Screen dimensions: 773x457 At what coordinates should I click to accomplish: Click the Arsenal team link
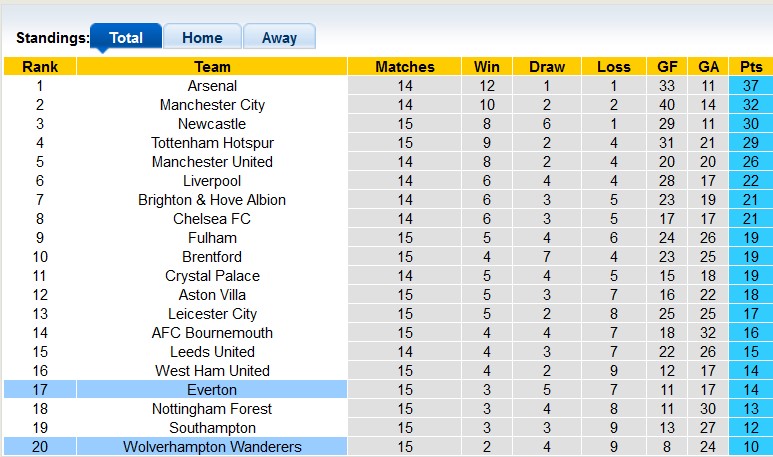point(212,86)
